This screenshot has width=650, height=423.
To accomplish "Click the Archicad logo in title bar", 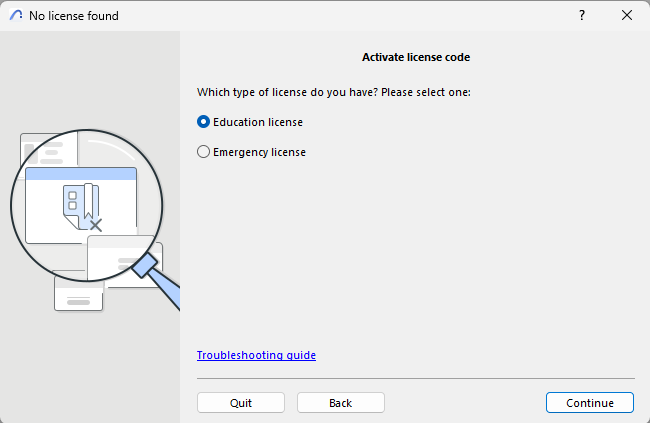I will point(14,15).
